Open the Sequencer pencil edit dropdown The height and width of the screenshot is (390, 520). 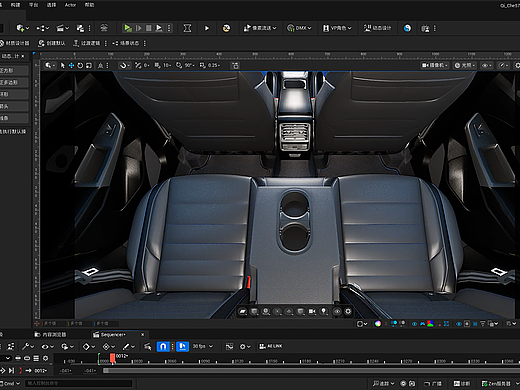click(129, 347)
